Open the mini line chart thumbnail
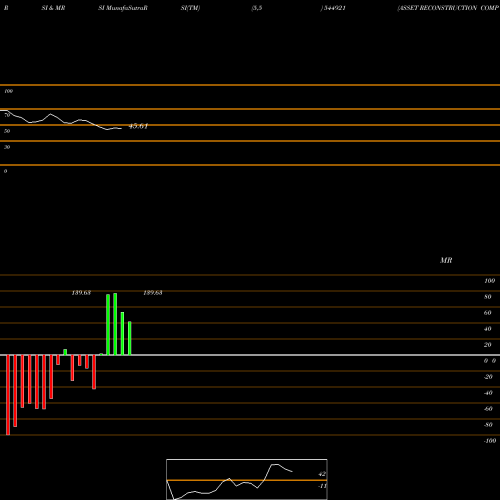Image resolution: width=500 pixels, height=500 pixels. (247, 479)
